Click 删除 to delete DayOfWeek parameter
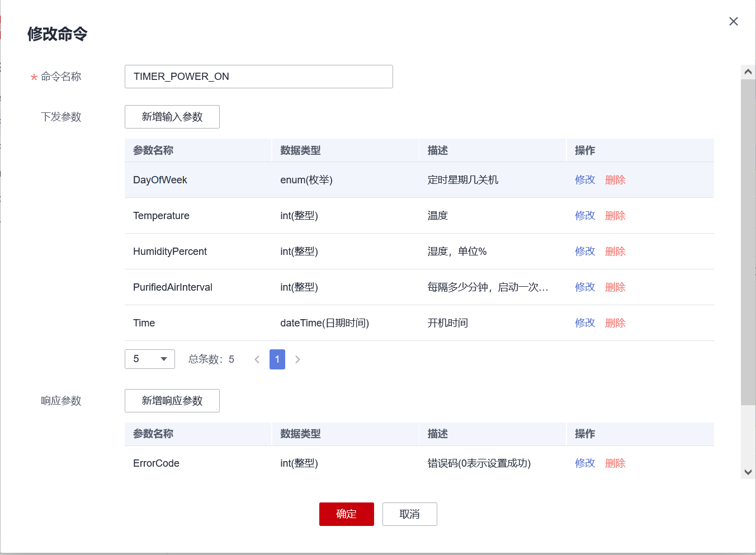 [615, 179]
